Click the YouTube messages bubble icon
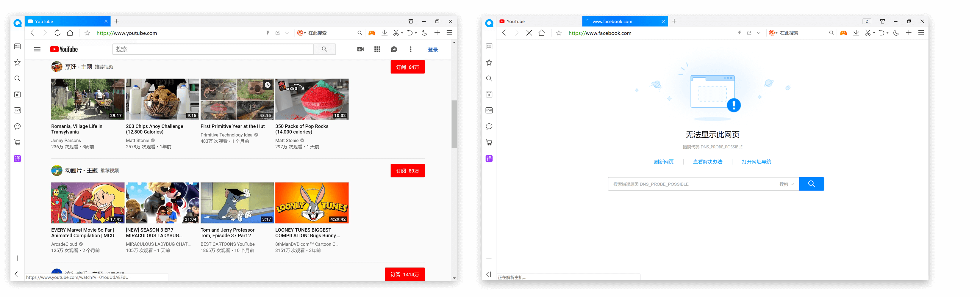Image resolution: width=980 pixels, height=297 pixels. coord(394,49)
